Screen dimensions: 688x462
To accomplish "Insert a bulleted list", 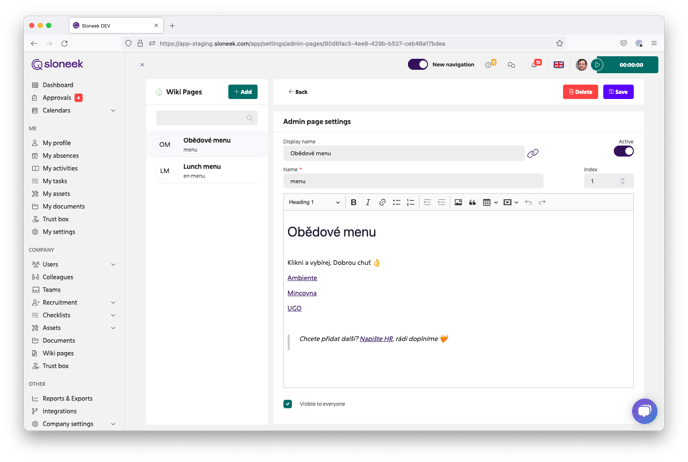I will (x=396, y=202).
